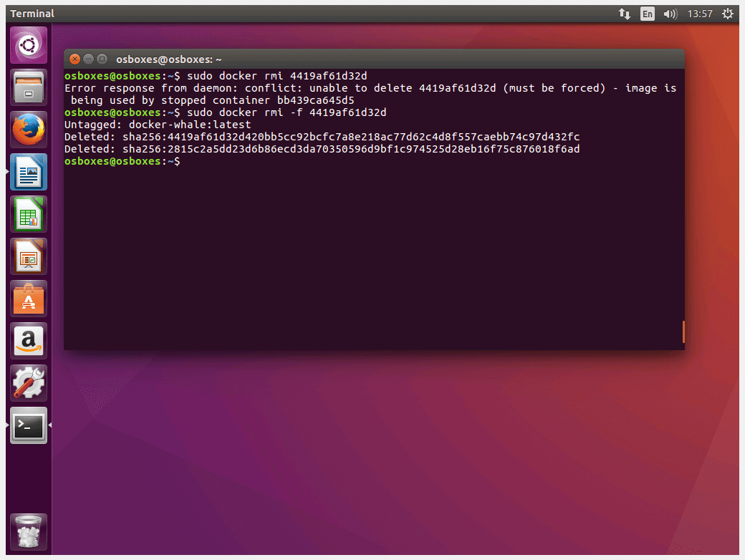Open the Trash bin in launcher
The image size is (745, 560).
click(29, 532)
